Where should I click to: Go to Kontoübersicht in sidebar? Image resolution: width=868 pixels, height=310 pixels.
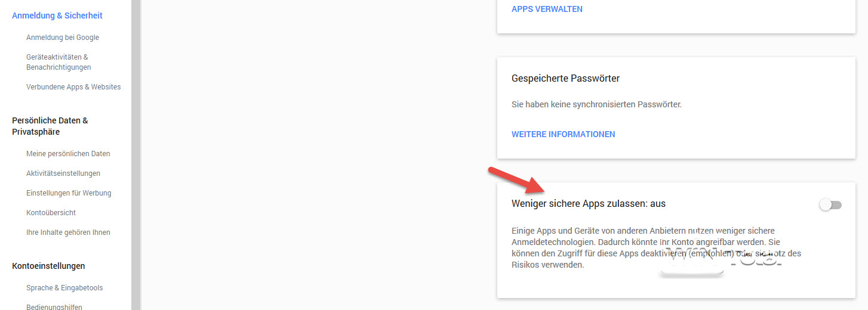tap(51, 213)
